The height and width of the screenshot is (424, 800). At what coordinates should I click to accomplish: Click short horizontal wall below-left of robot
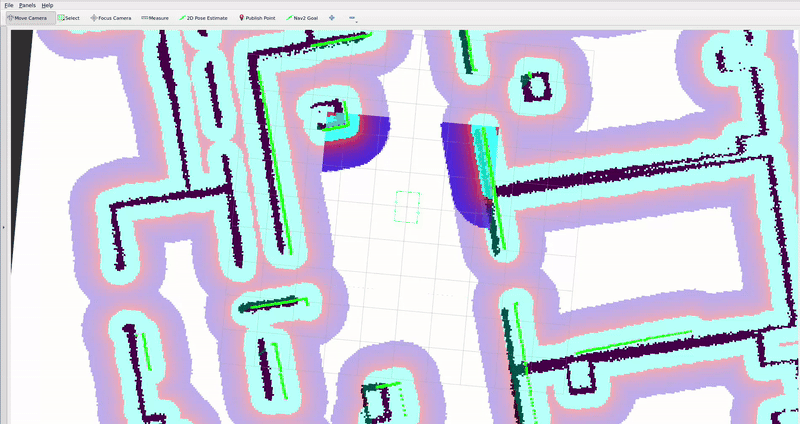click(x=270, y=304)
